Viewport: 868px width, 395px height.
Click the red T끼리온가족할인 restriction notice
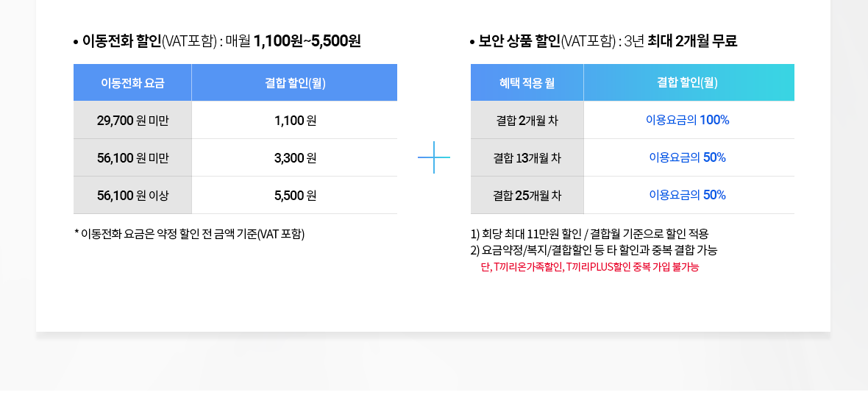pyautogui.click(x=589, y=267)
